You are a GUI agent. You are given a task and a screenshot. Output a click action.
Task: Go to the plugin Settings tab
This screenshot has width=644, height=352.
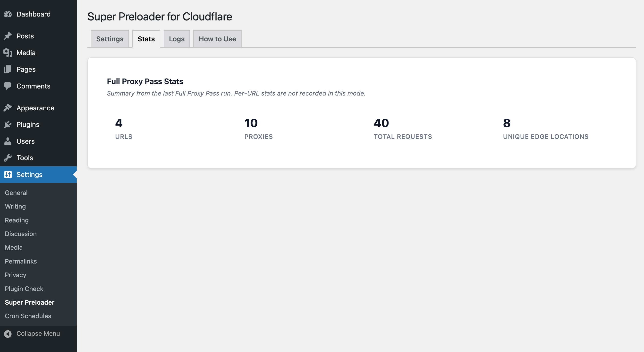click(110, 39)
